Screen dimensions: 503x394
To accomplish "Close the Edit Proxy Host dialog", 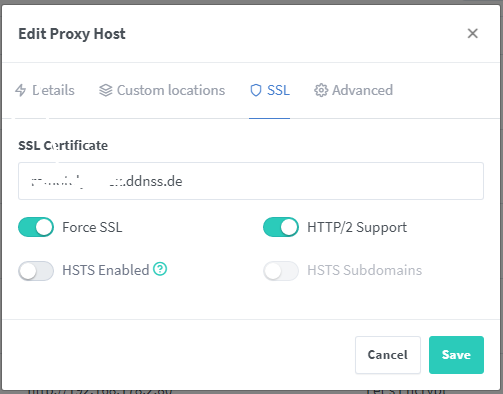I will click(473, 33).
